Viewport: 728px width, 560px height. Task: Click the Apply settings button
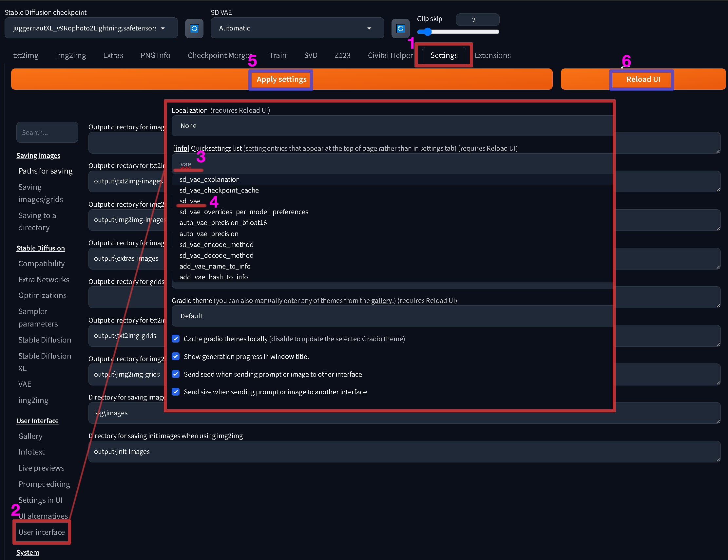281,79
